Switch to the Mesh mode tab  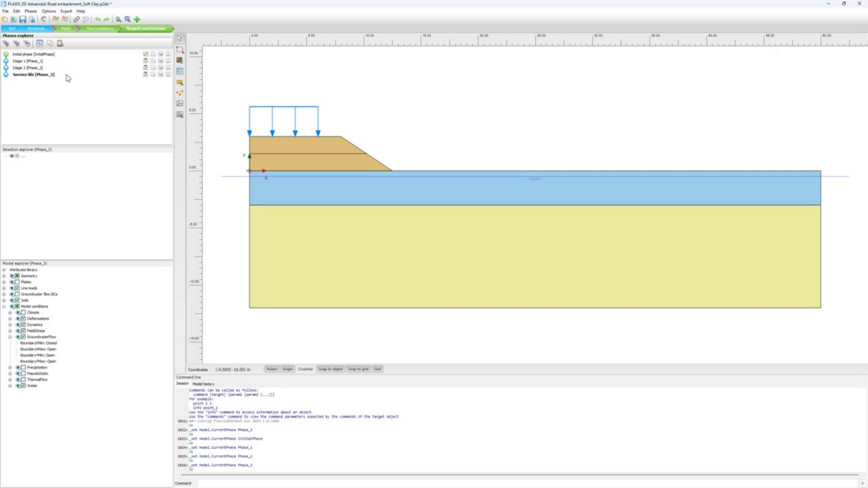click(66, 28)
